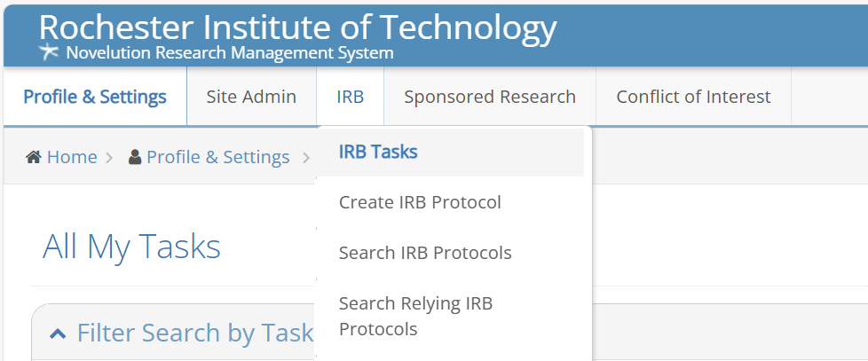Viewport: 868px width, 361px height.
Task: Choose IRB Tasks from the dropdown menu
Action: tap(378, 152)
